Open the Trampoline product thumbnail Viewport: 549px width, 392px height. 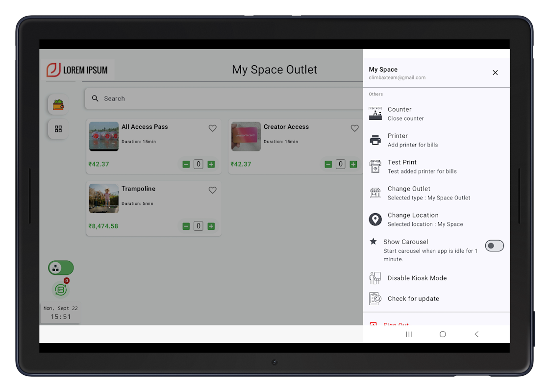(104, 198)
